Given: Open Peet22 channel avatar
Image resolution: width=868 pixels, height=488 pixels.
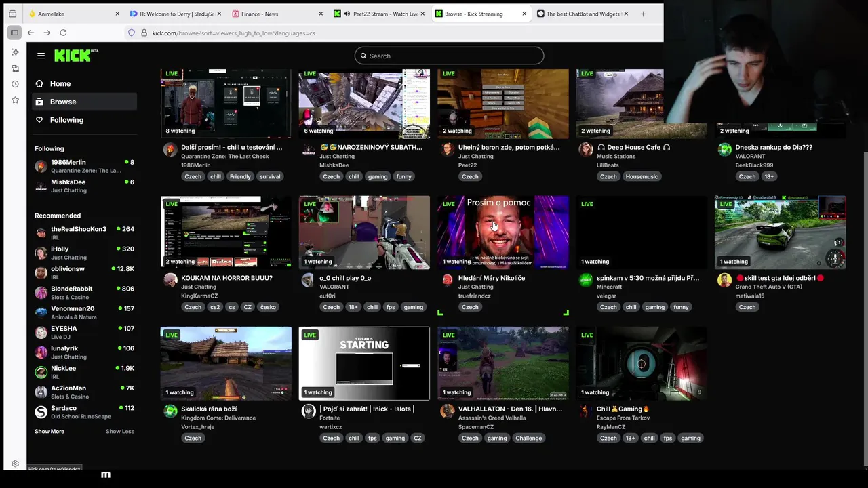Looking at the screenshot, I should point(448,150).
